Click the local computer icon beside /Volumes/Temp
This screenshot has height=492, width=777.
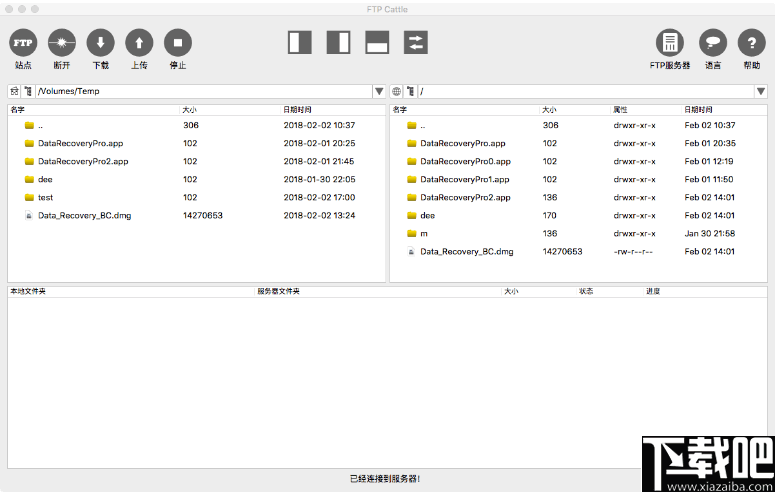click(x=14, y=91)
